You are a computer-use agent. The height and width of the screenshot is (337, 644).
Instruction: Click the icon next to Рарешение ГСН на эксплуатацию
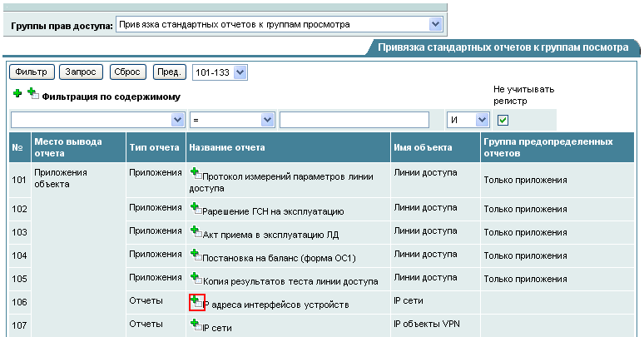(x=196, y=208)
